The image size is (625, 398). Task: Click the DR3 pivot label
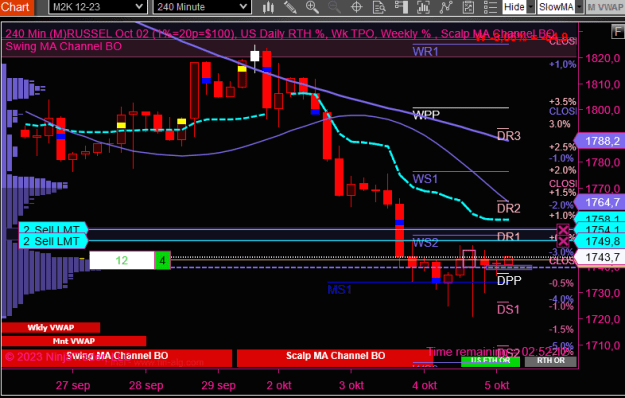tap(509, 135)
